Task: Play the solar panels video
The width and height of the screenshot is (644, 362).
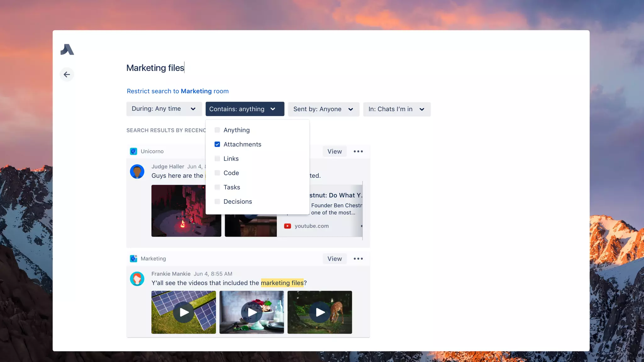Action: tap(184, 312)
